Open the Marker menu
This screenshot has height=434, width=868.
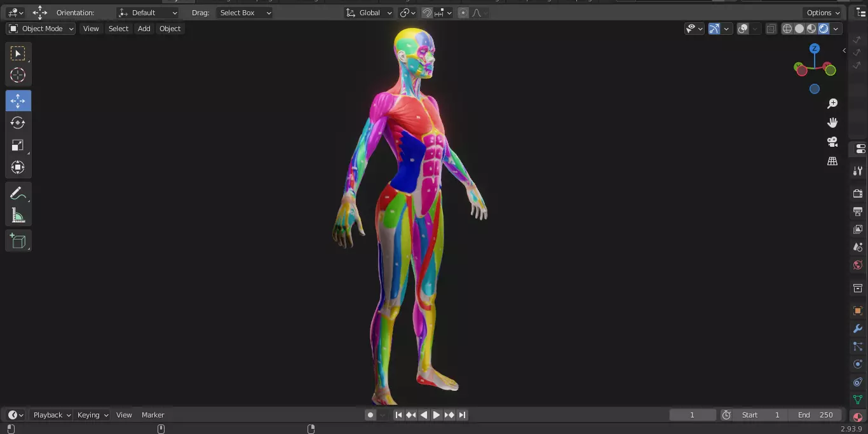[x=153, y=415]
